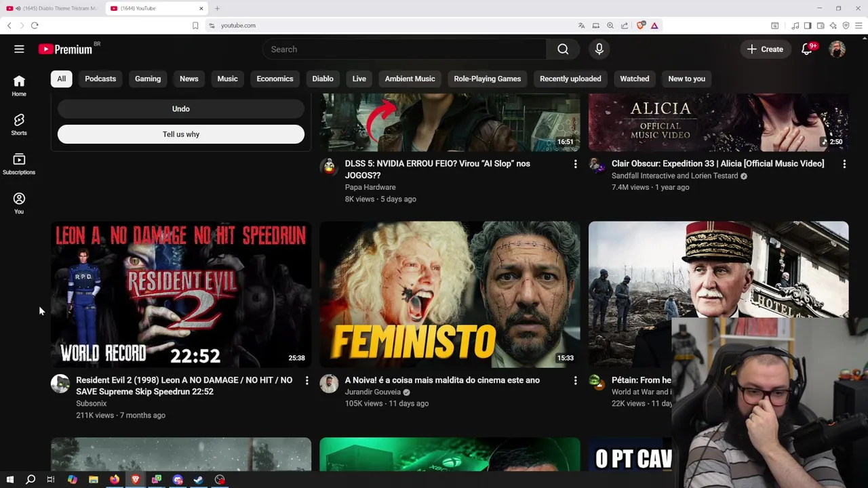Screen dimensions: 868x488
Task: Open the account avatar menu
Action: coord(837,49)
